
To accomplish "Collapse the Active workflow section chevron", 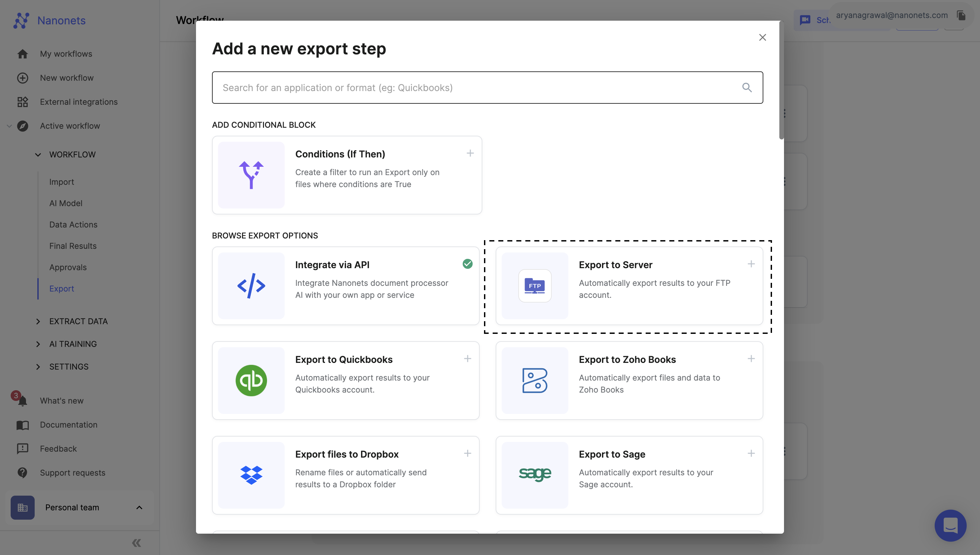I will point(10,126).
